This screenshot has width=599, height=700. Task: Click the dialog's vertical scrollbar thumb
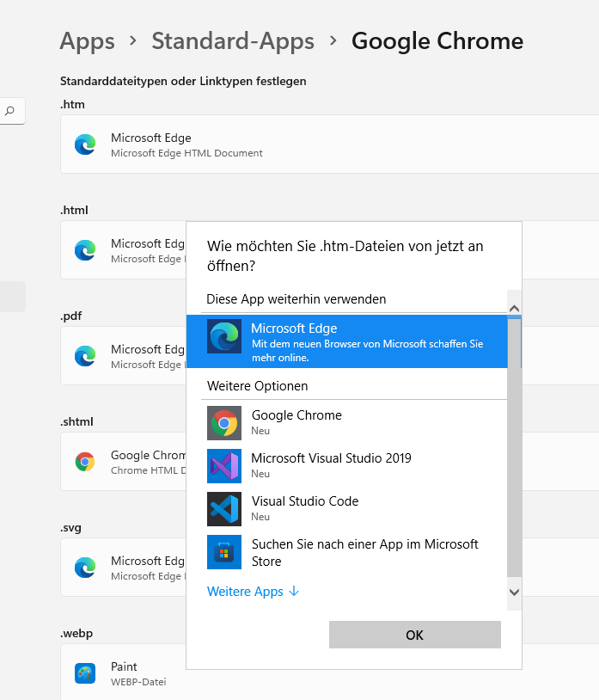514,447
